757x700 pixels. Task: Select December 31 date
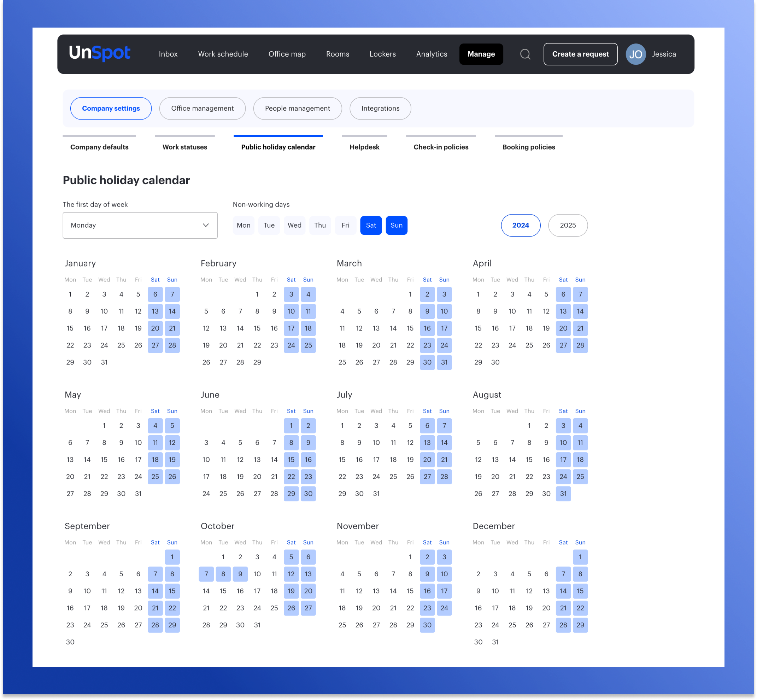tap(495, 642)
